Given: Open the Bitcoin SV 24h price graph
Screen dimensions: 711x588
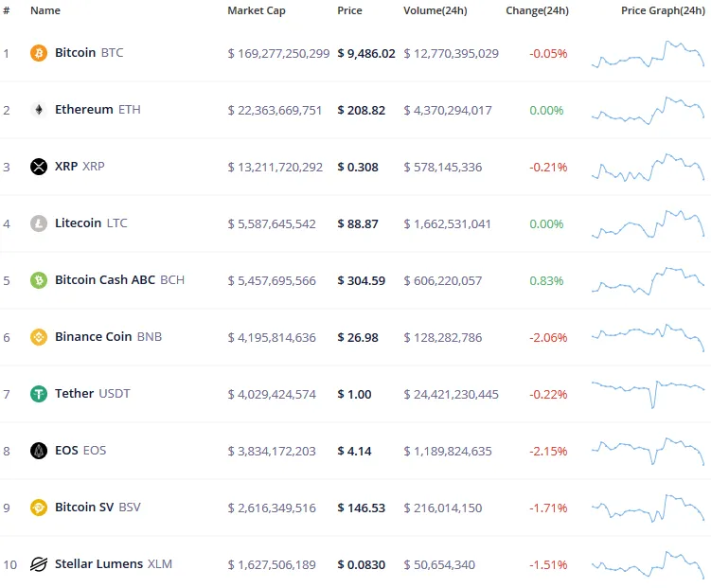Looking at the screenshot, I should point(648,508).
